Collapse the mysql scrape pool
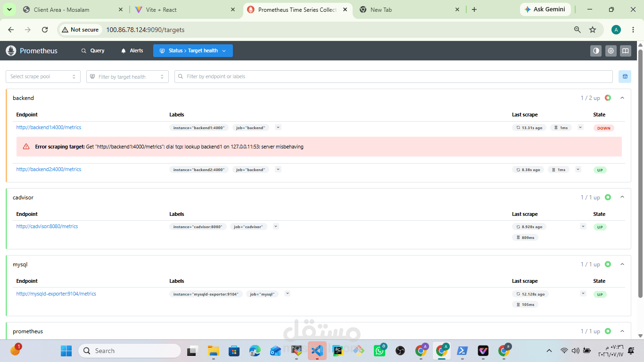 coord(622,264)
